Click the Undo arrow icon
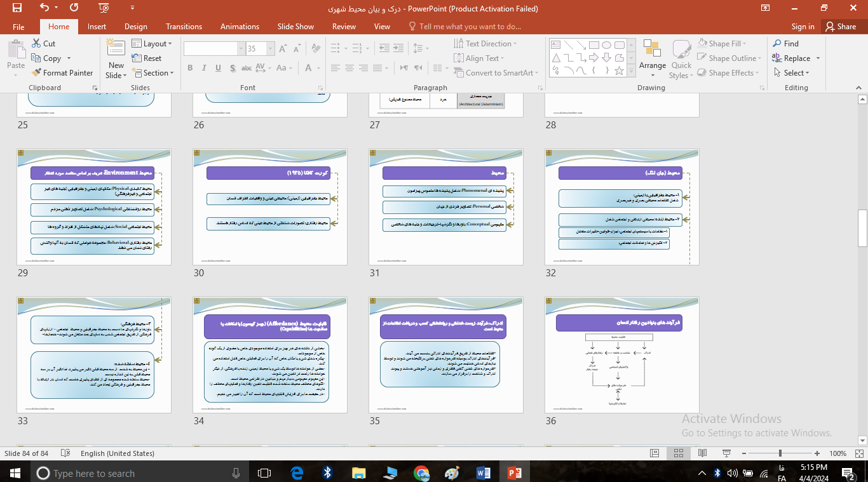868x482 pixels. [44, 8]
